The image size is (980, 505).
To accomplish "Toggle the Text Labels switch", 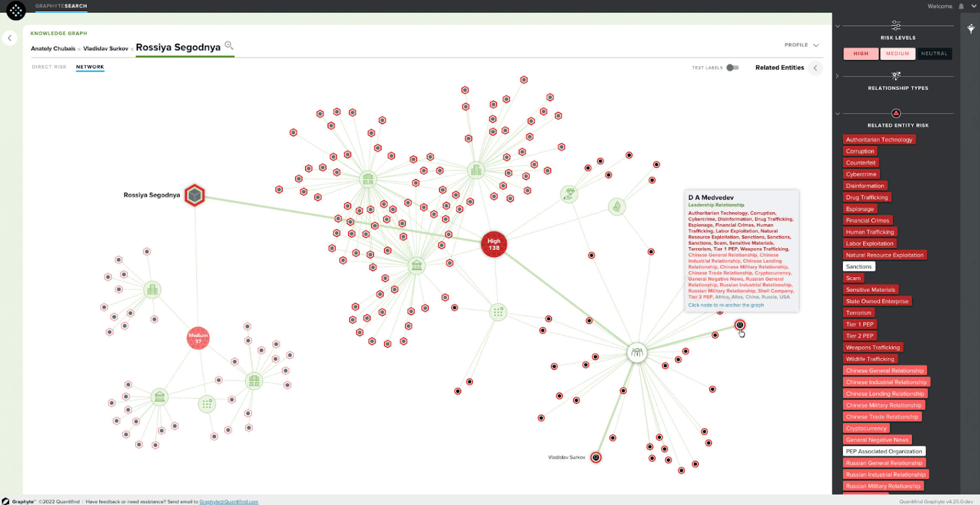I will pyautogui.click(x=733, y=67).
